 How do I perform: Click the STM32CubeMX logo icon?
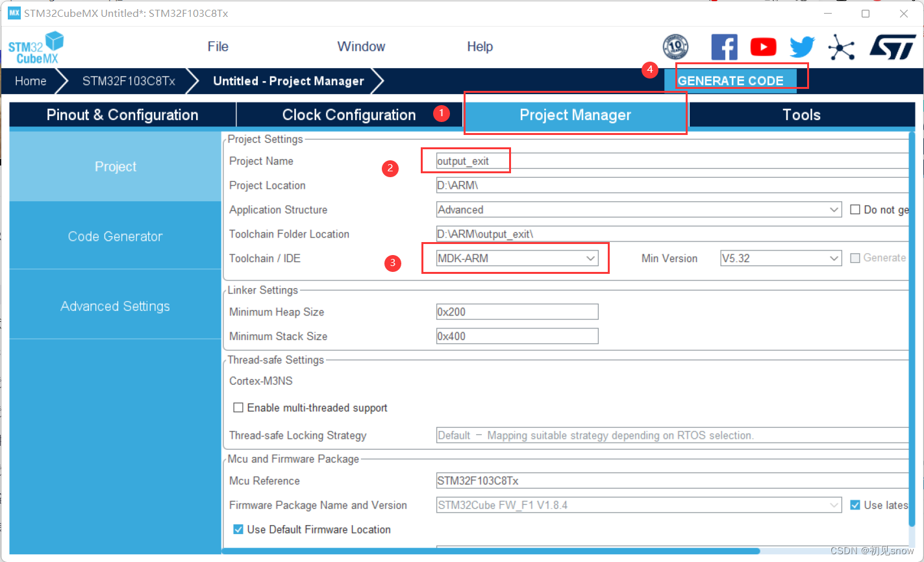(x=36, y=47)
